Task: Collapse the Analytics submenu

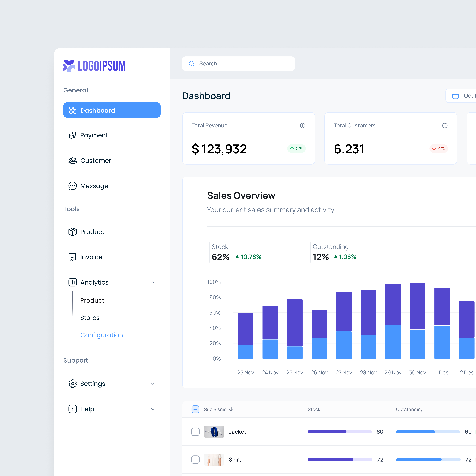Action: tap(153, 282)
